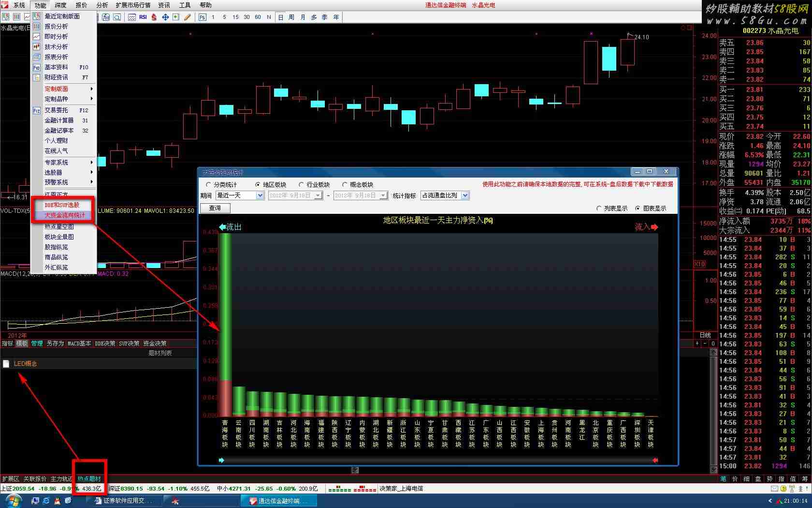Screen dimensions: 812x508
Task: Select 行业板块 radio option
Action: point(314,185)
